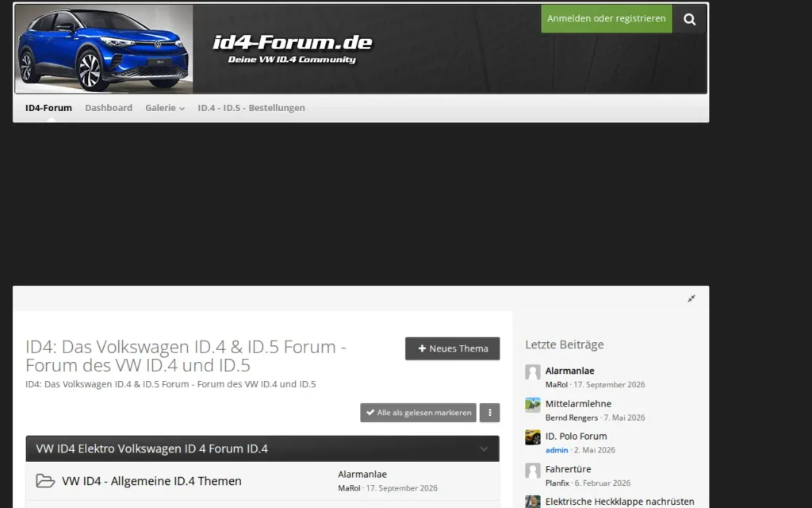
Task: Click the forum subtitle below the main heading
Action: tap(170, 384)
